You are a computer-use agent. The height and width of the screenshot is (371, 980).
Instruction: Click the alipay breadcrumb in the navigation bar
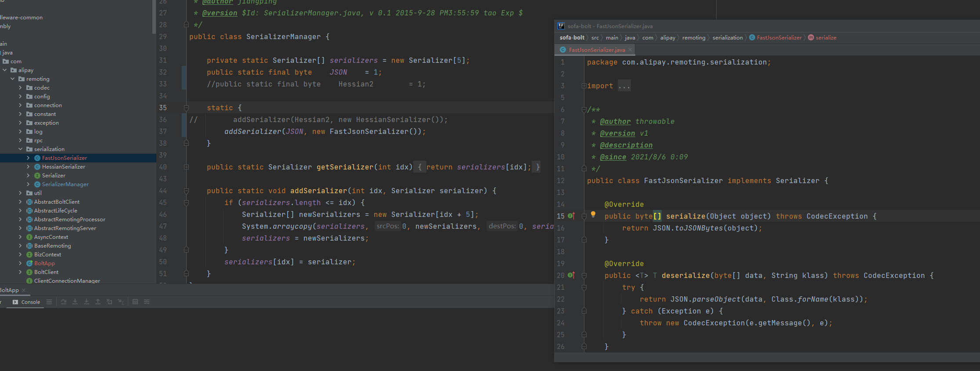pyautogui.click(x=668, y=38)
